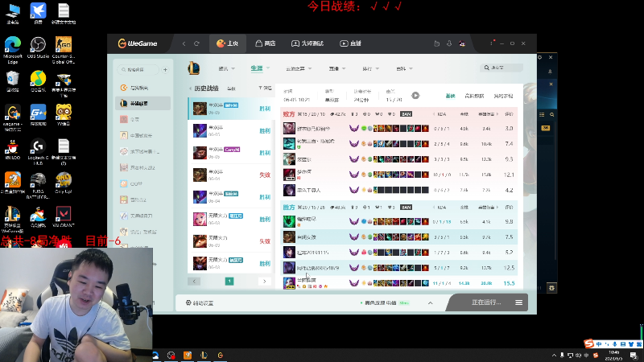Focus the top-right summoner search box
The height and width of the screenshot is (362, 644).
coord(502,68)
